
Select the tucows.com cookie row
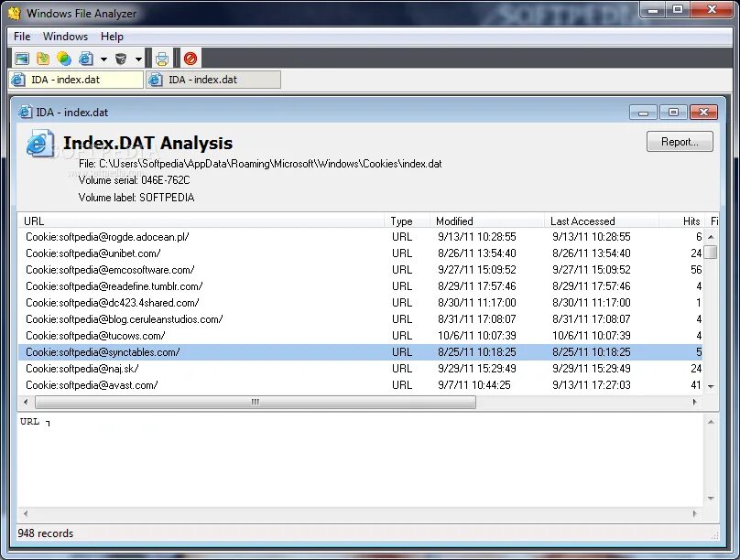[x=361, y=336]
